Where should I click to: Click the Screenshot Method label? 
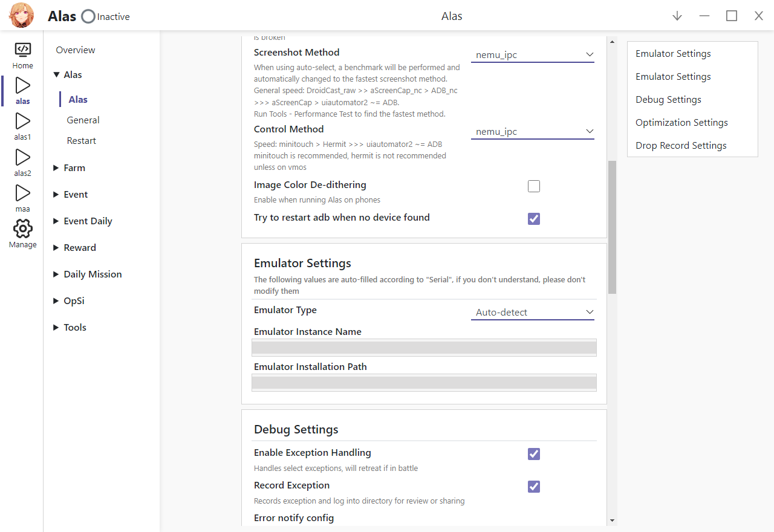[x=297, y=53]
